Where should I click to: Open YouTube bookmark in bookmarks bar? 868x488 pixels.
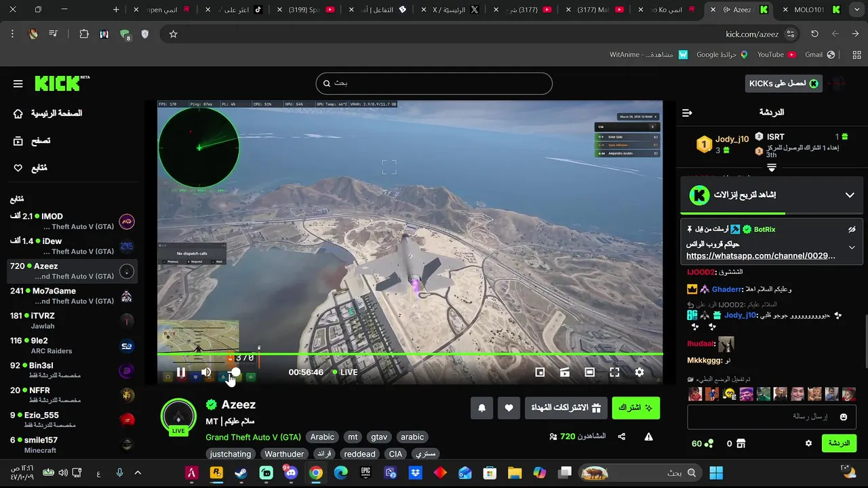(x=776, y=54)
